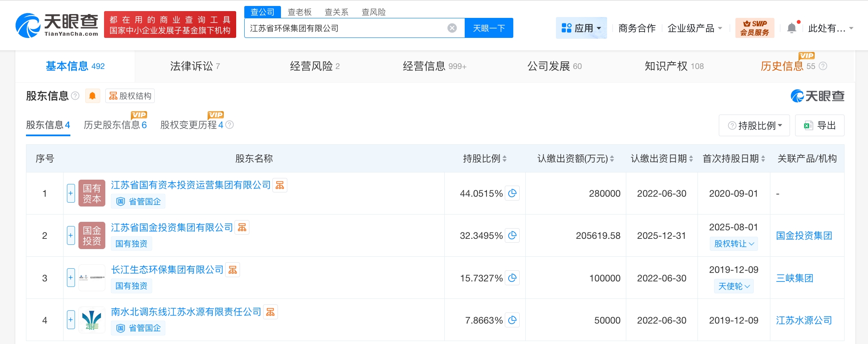Open the notification bell in the header
The image size is (868, 344).
[x=791, y=28]
